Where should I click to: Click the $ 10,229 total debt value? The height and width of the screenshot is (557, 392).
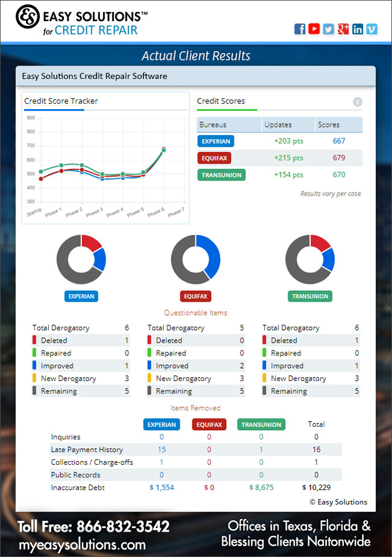(x=317, y=488)
